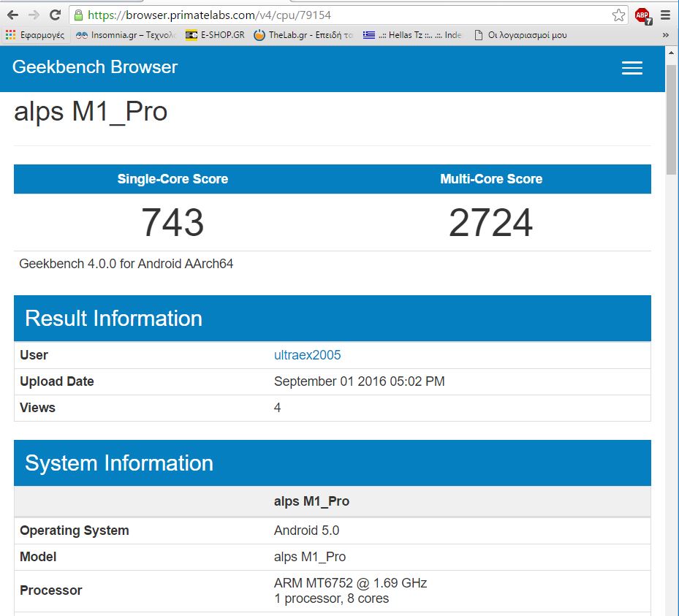Open the Chrome menu button
This screenshot has height=616, width=679.
pos(666,15)
